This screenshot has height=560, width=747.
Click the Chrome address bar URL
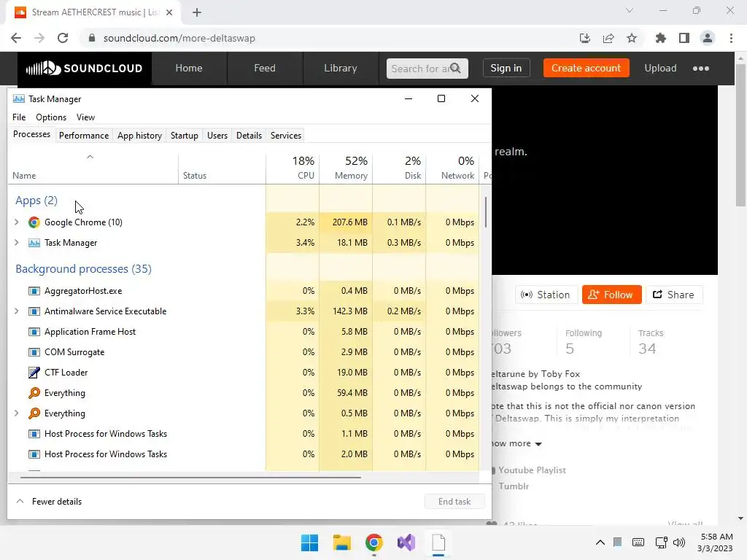pos(179,38)
